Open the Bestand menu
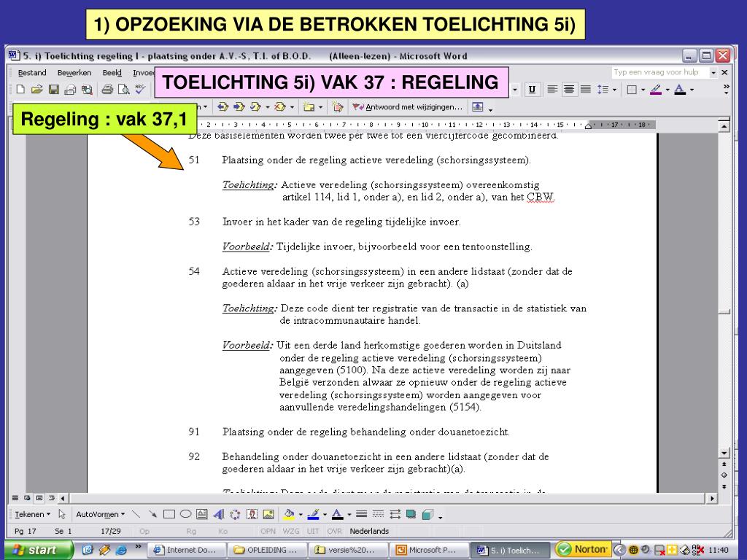Viewport: 747px width, 560px height. 32,72
